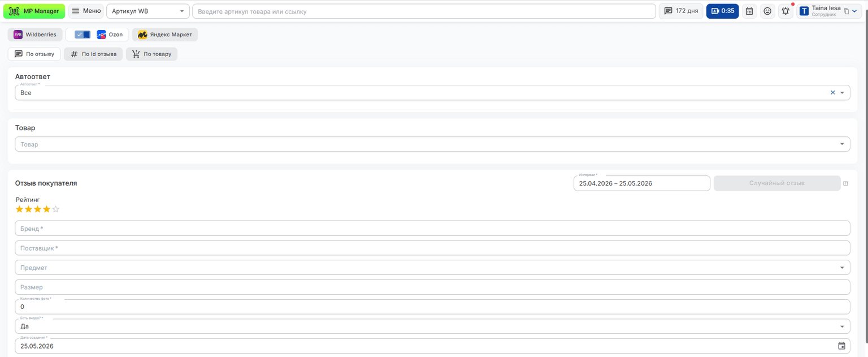The image size is (868, 357).
Task: Set rating to five stars
Action: click(x=55, y=209)
